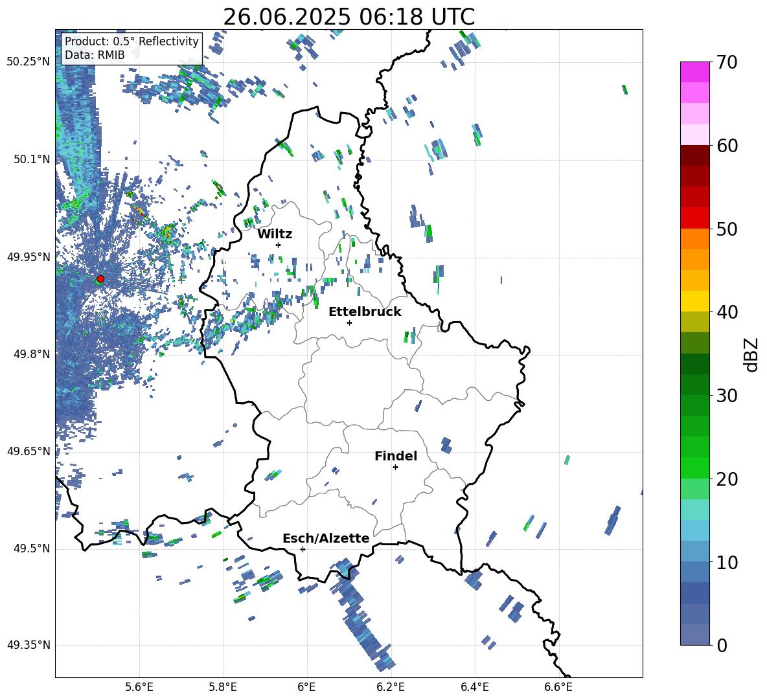
Task: Click the turquoise colorbar segment below 18
Action: (694, 510)
